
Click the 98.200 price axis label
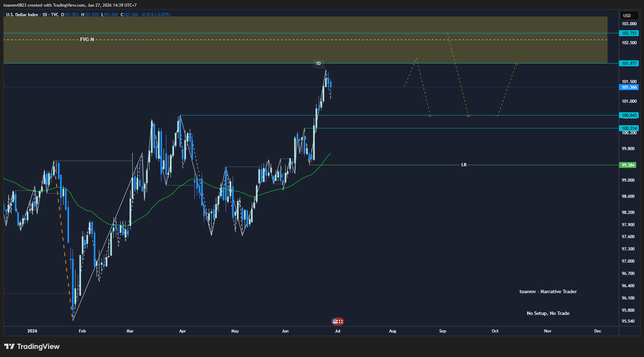point(628,213)
